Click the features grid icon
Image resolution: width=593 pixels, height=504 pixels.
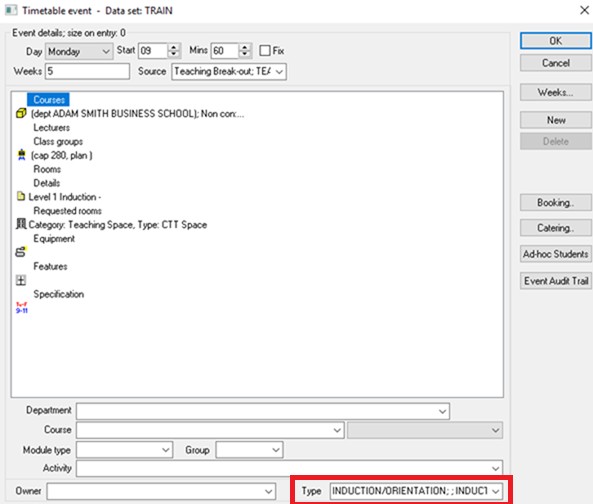click(21, 280)
